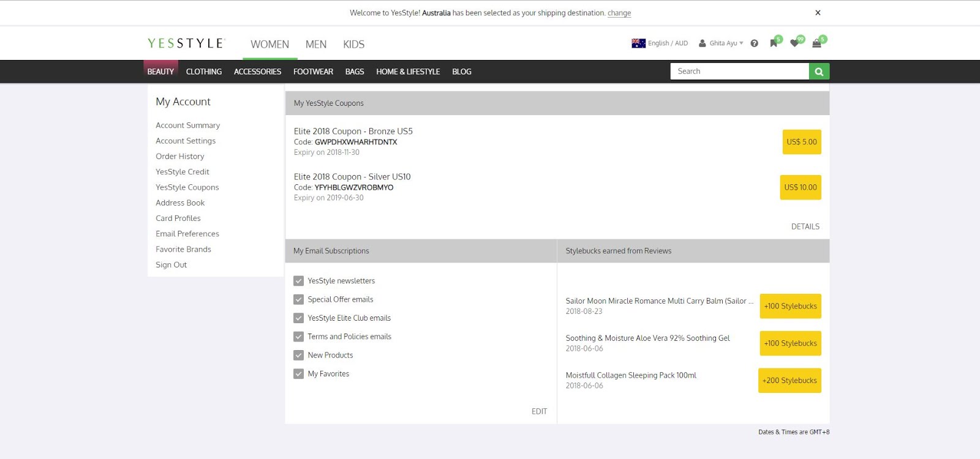Uncheck the New Products checkbox
The image size is (980, 459).
299,356
